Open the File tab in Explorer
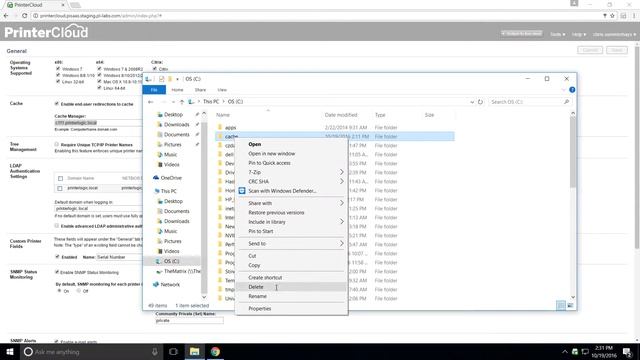The width and height of the screenshot is (640, 360). pyautogui.click(x=154, y=90)
